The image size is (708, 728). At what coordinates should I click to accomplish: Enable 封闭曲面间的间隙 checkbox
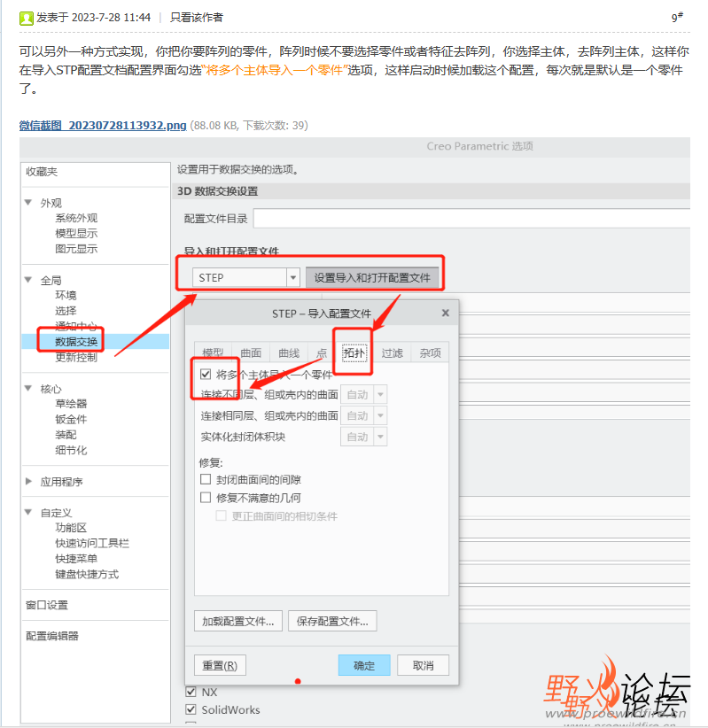tap(206, 479)
